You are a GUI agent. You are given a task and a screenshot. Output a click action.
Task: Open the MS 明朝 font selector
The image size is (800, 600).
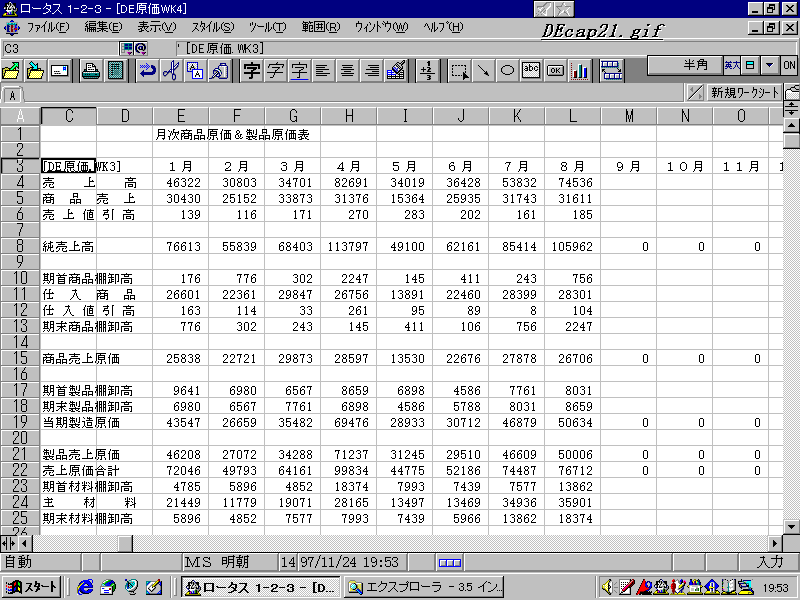(x=229, y=562)
